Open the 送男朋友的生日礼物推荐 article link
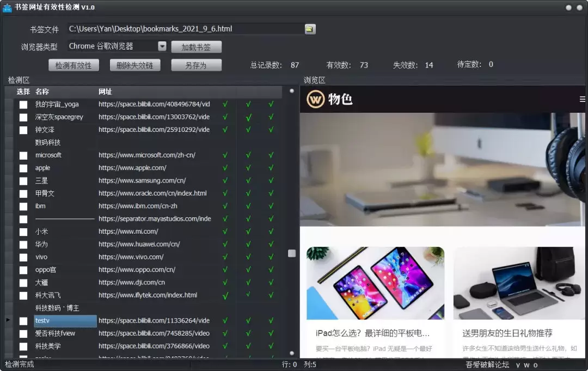Image resolution: width=588 pixels, height=371 pixels. click(507, 333)
